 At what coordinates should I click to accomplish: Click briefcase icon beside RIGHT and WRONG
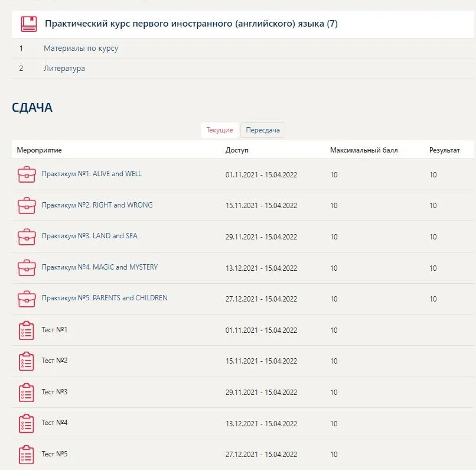(x=27, y=206)
